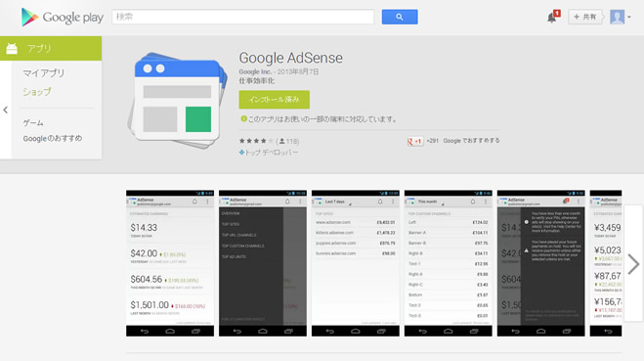The width and height of the screenshot is (644, 361).
Task: Click the device compatibility info icon
Action: 243,118
